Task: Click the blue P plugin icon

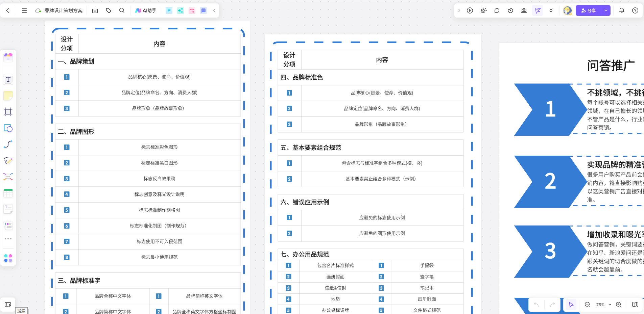Action: pos(169,10)
